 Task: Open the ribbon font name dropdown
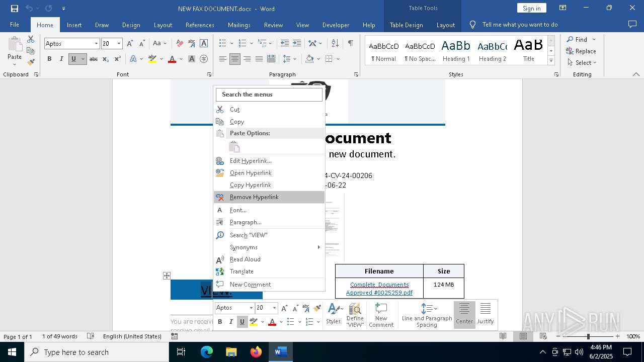(96, 44)
